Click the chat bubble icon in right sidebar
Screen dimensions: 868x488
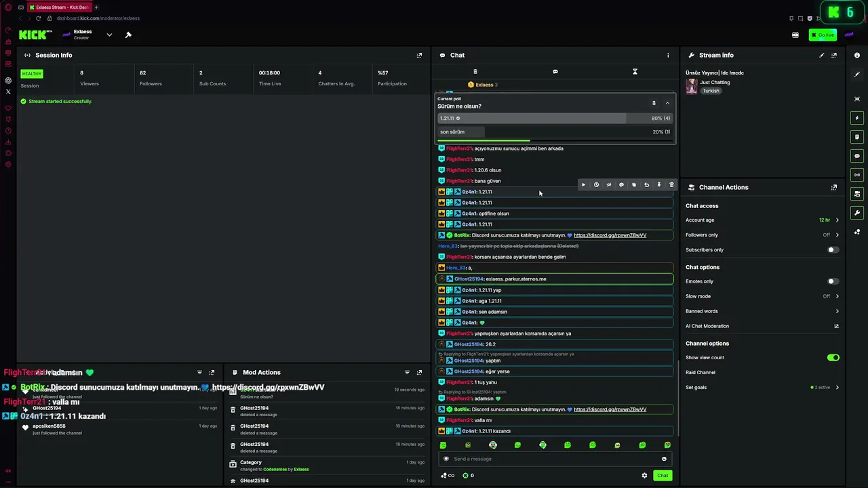(x=857, y=156)
